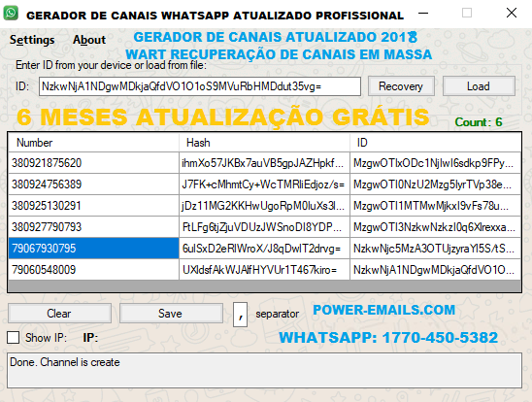Image resolution: width=532 pixels, height=402 pixels.
Task: Select highlighted number 79067930795
Action: [x=93, y=249]
